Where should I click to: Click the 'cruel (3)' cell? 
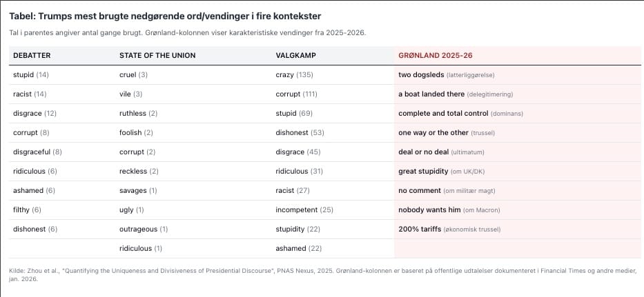pos(133,74)
